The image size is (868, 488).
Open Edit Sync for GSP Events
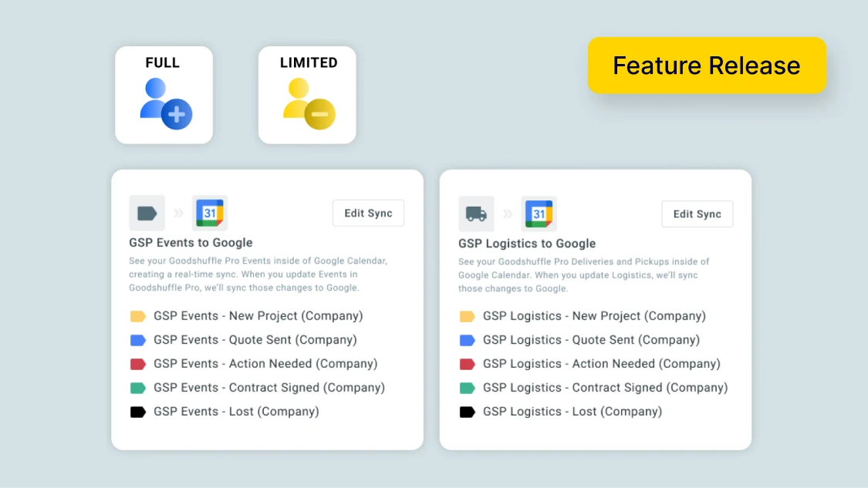368,213
